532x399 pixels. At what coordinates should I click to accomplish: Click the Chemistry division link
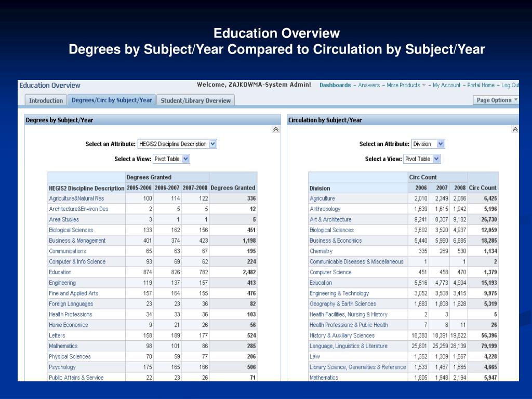click(321, 251)
